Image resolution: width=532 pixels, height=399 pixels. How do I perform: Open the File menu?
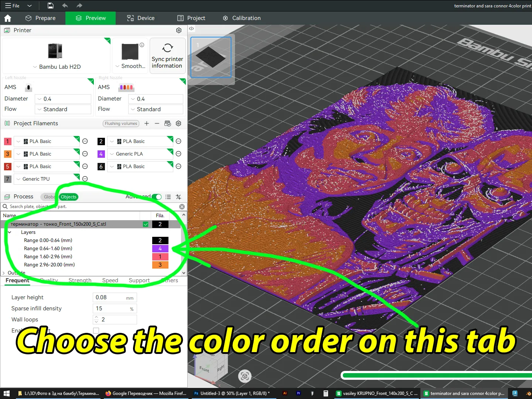[12, 6]
